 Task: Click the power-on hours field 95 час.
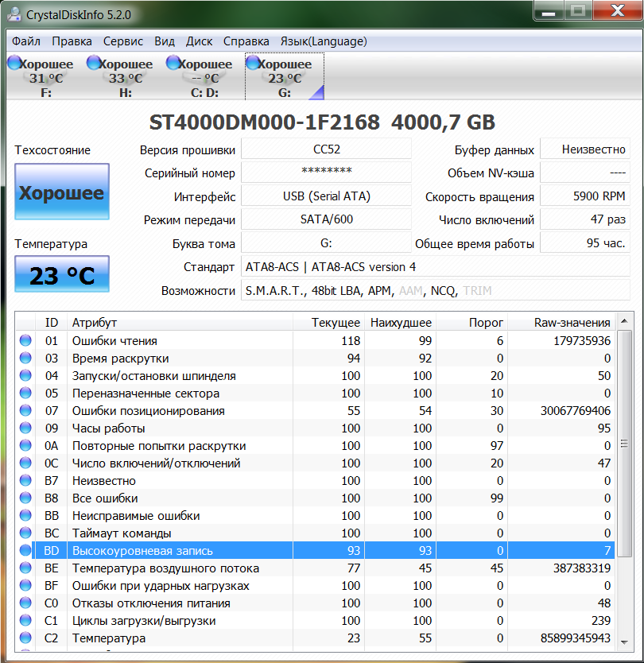[x=585, y=243]
